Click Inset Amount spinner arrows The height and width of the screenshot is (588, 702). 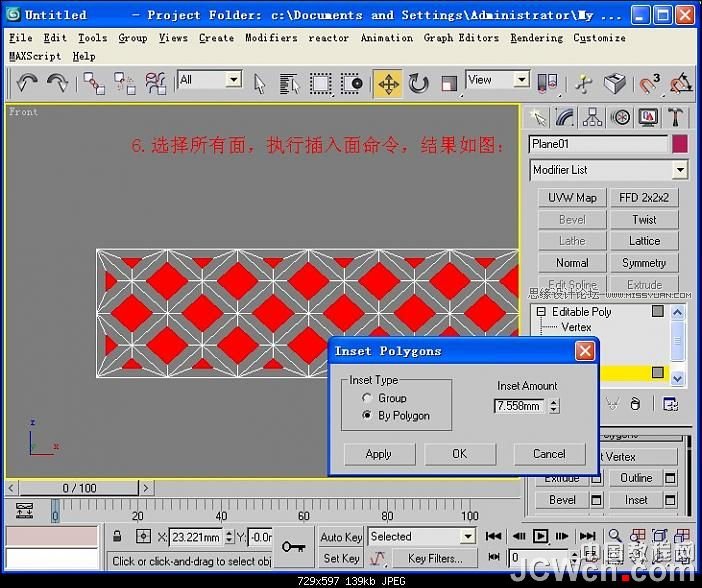(x=554, y=406)
